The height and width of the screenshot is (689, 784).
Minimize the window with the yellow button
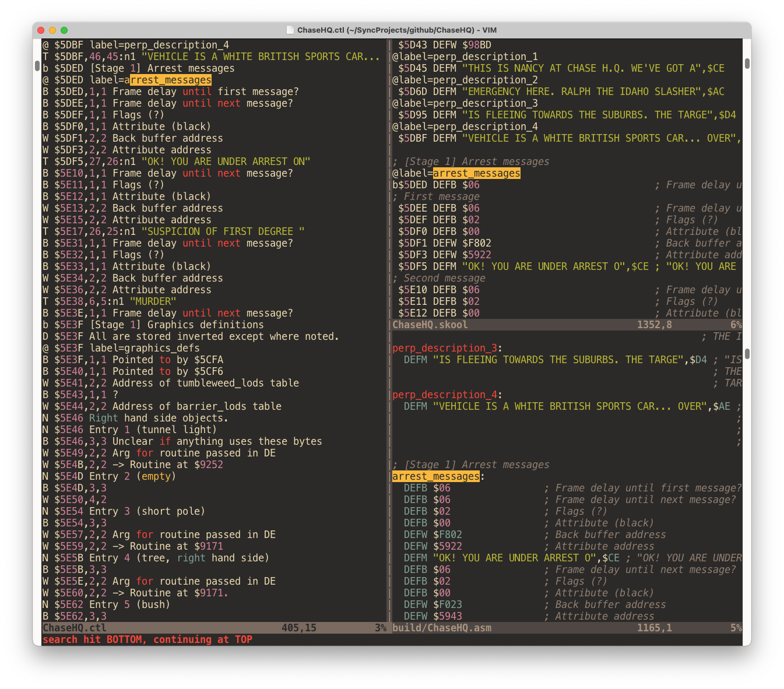tap(52, 30)
